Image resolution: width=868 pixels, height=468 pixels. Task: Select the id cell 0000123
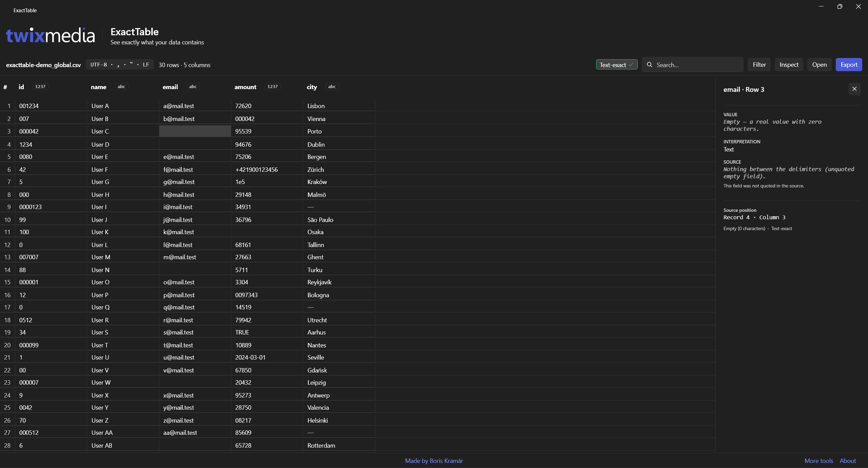(x=51, y=207)
